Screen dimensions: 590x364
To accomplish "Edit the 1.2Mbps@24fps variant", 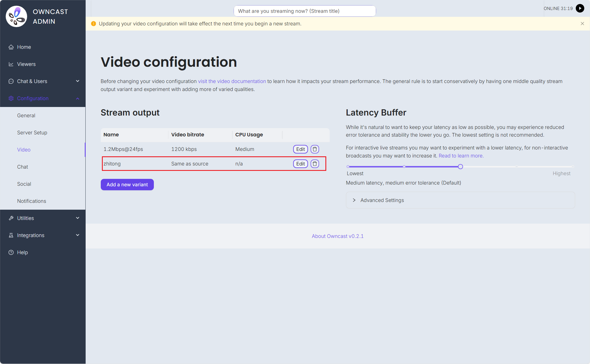I will click(301, 149).
